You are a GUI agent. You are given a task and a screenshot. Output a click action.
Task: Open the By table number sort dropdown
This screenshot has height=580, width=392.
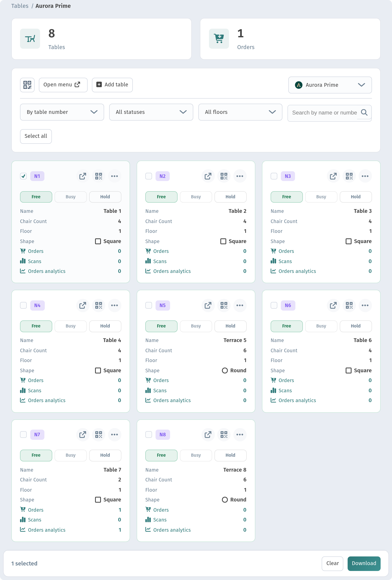[x=62, y=112]
